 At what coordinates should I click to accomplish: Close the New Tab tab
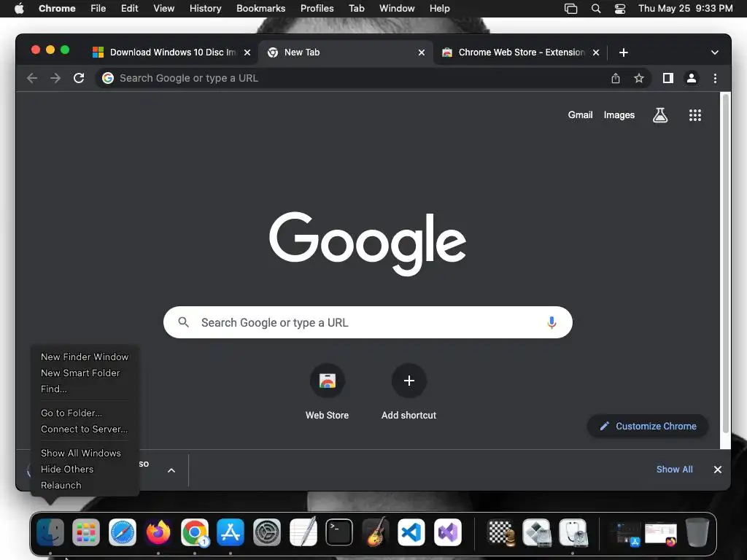coord(421,52)
